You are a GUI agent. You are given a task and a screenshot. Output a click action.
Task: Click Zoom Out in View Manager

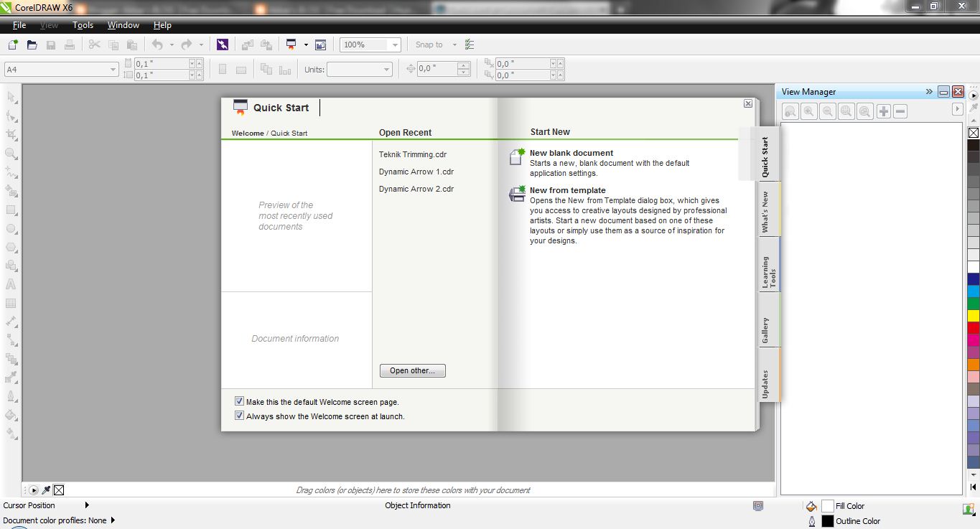pos(828,111)
